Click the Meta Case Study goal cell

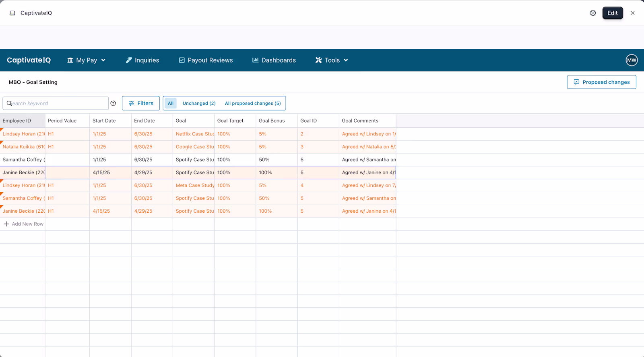coord(194,186)
